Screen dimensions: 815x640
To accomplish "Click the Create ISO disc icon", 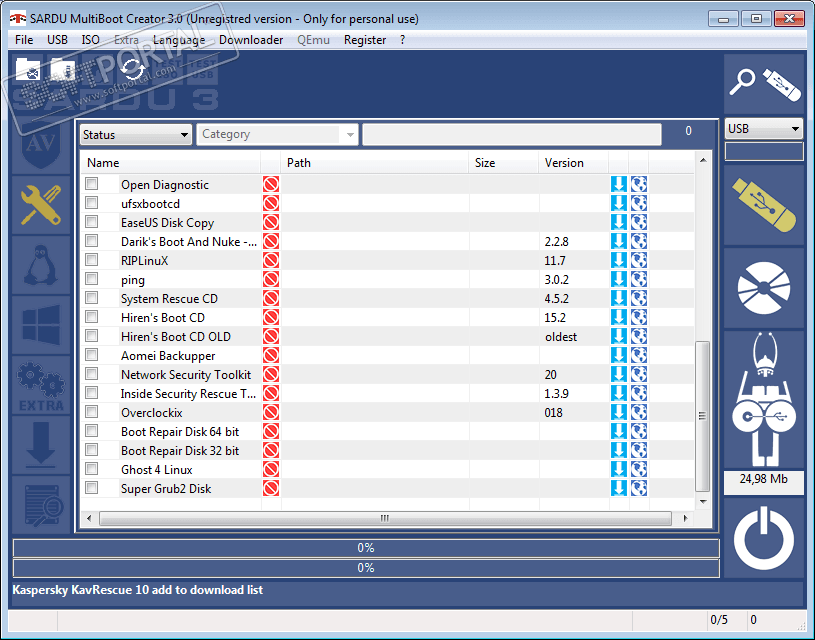I will [x=764, y=288].
